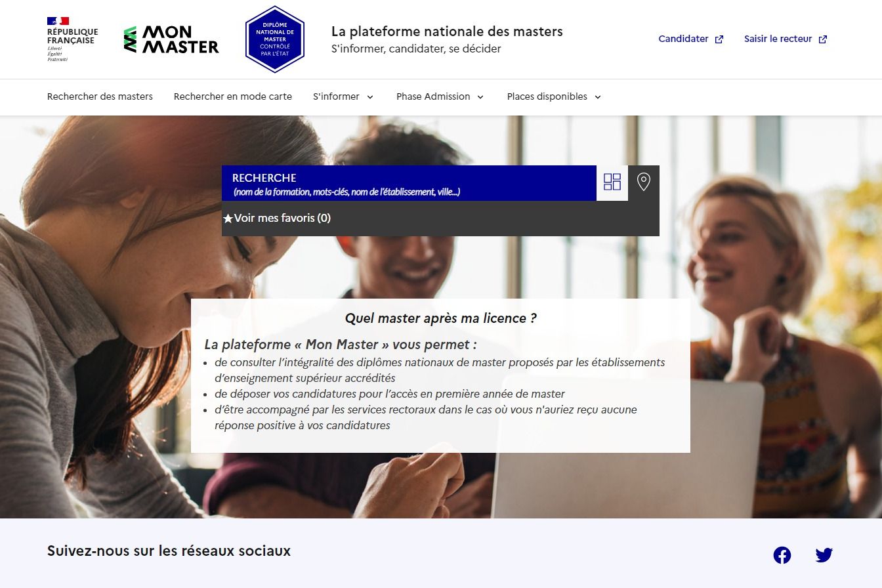Screen dimensions: 882x588
Task: Open the Places disponibles dropdown
Action: (553, 96)
